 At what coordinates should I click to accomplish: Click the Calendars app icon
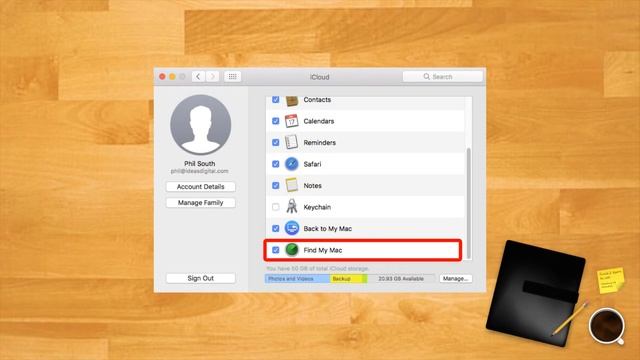pos(291,121)
